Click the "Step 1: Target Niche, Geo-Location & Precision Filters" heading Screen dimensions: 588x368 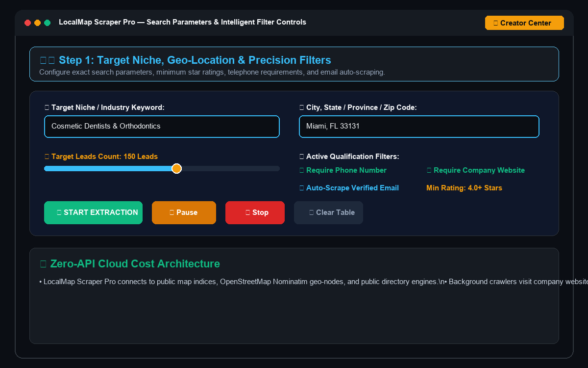pos(185,60)
